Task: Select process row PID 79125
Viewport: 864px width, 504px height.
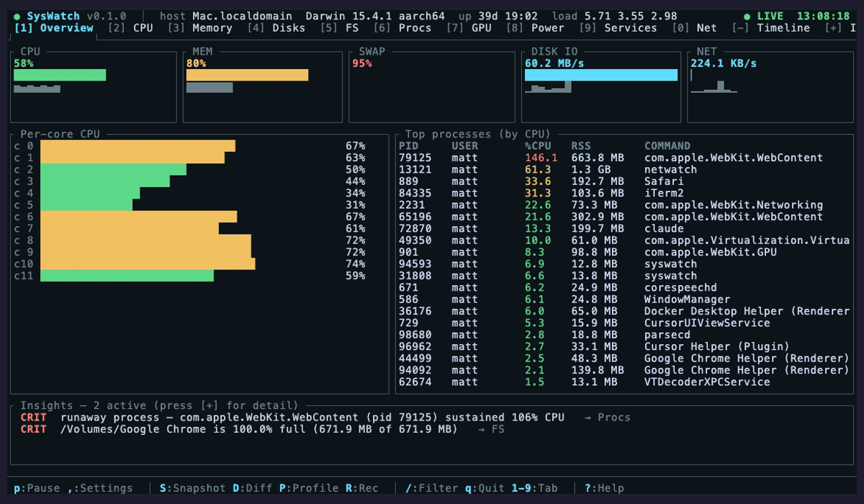Action: [x=624, y=158]
